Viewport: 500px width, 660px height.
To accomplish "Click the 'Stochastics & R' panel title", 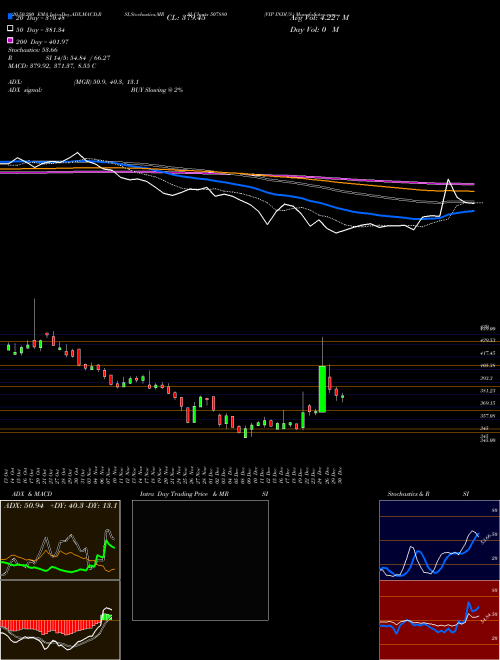I will (x=408, y=494).
